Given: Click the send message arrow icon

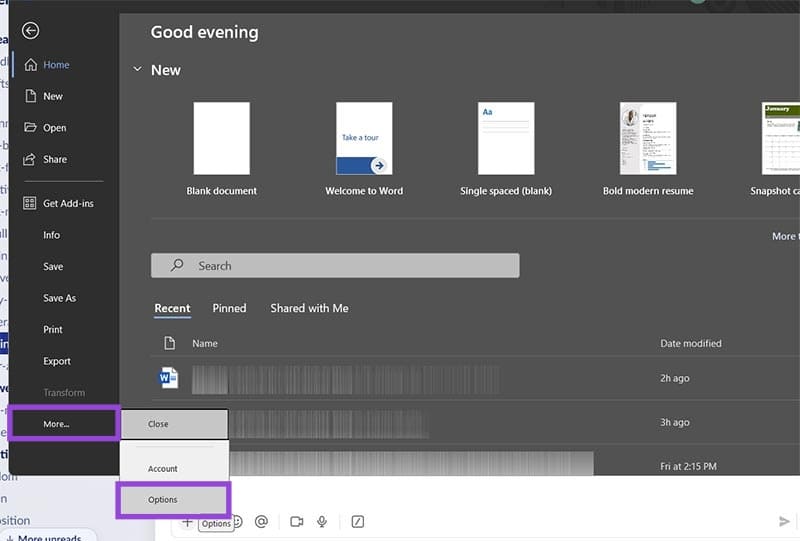Looking at the screenshot, I should click(x=784, y=522).
